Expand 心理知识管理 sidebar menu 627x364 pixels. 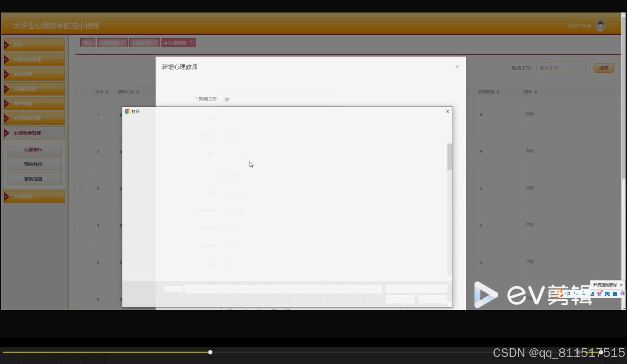[x=34, y=118]
